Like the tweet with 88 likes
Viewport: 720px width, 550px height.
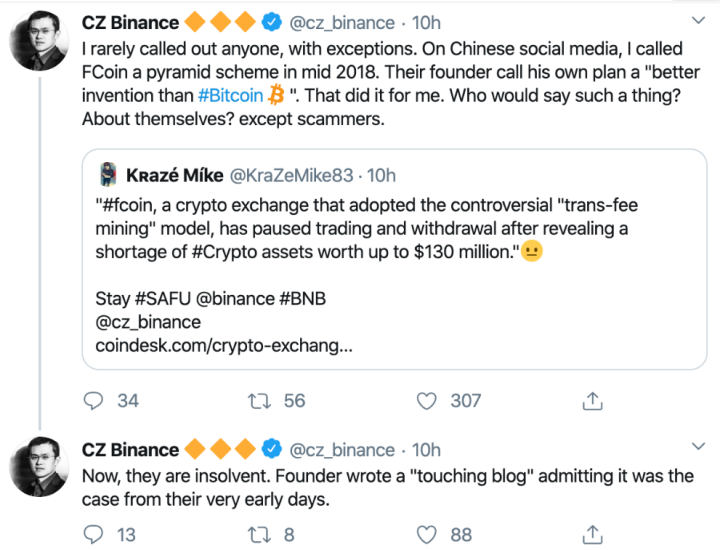428,535
